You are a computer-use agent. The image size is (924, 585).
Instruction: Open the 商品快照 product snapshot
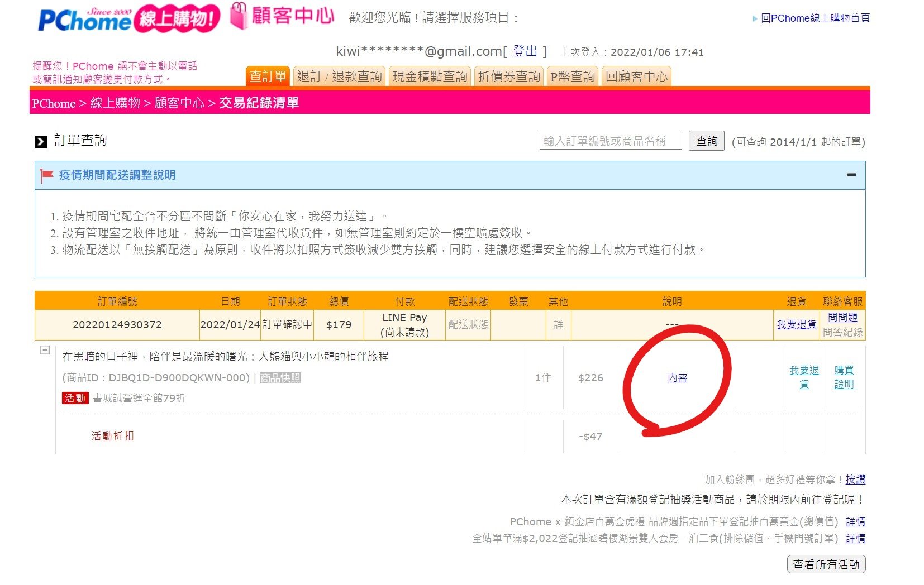coord(280,378)
